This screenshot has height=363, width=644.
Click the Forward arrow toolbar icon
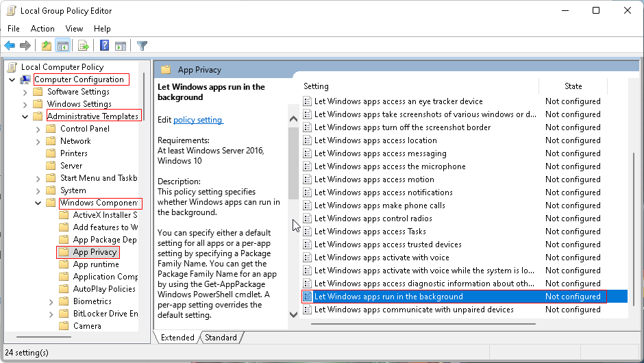[x=25, y=46]
